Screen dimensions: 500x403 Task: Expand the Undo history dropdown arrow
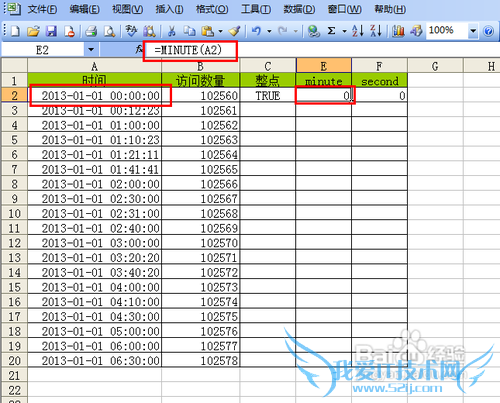click(269, 31)
